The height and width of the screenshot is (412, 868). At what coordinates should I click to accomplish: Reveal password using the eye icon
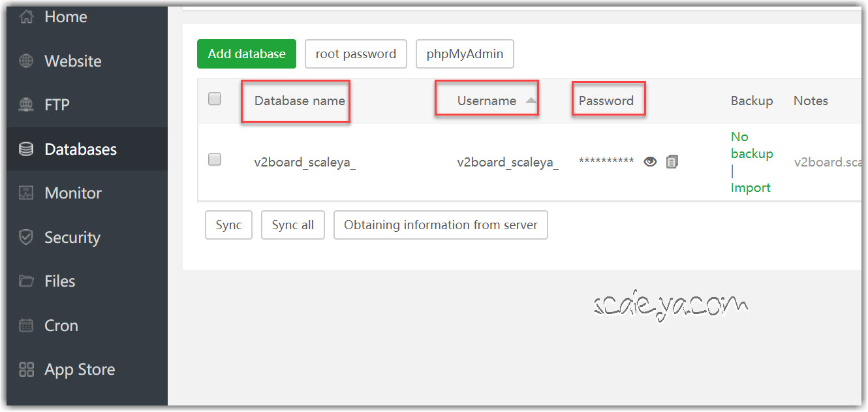650,162
